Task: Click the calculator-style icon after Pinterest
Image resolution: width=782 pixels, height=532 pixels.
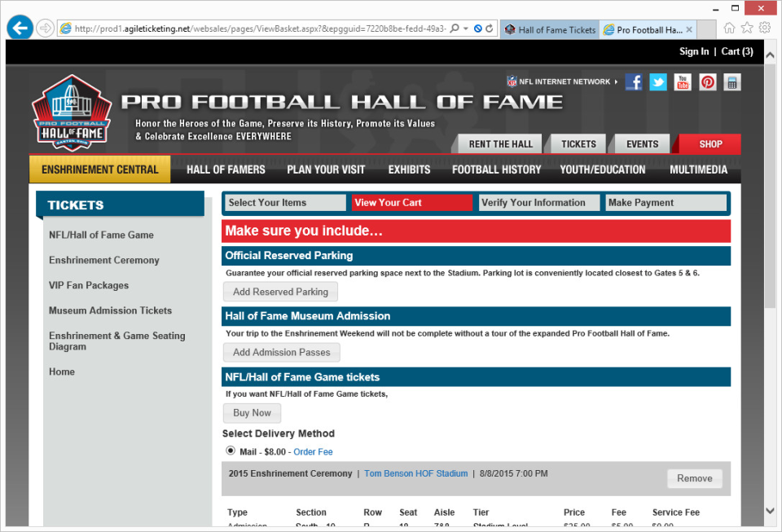Action: (731, 81)
